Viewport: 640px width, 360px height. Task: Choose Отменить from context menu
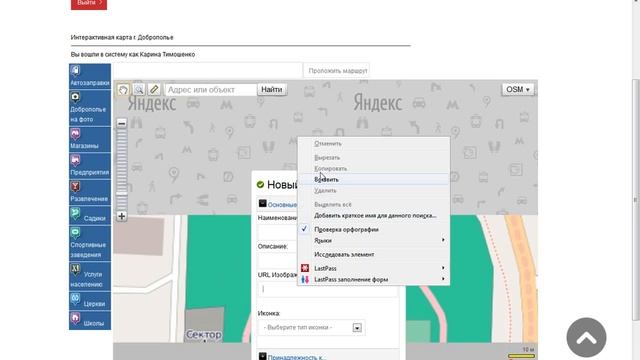(374, 144)
